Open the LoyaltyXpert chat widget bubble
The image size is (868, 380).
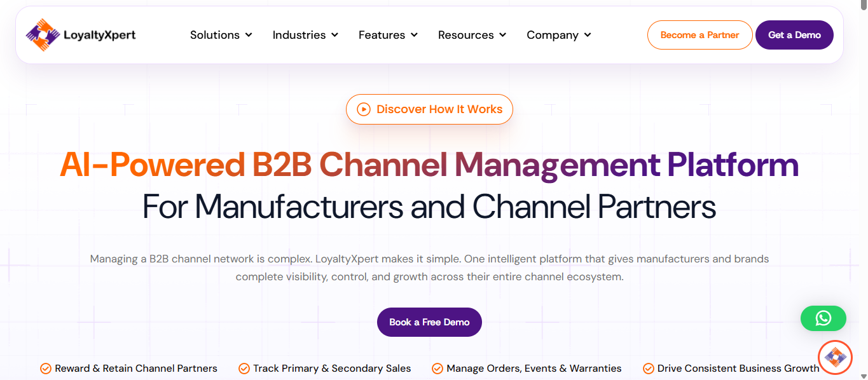(x=834, y=358)
